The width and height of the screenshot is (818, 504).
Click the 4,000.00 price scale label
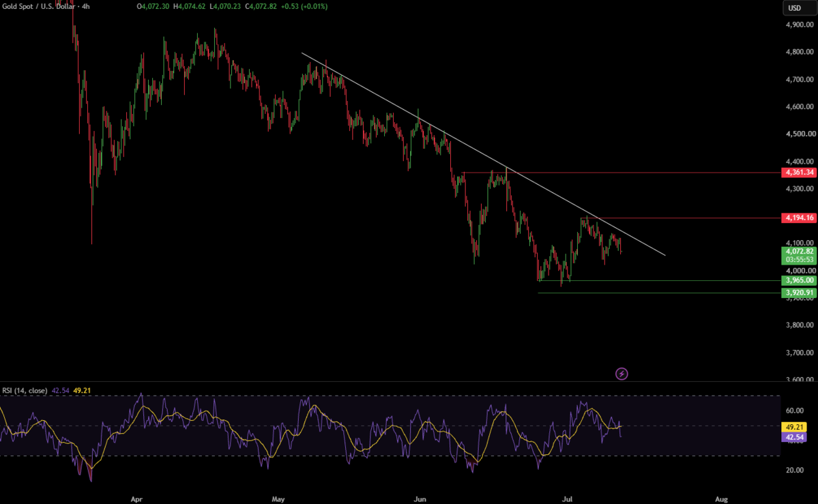coord(800,270)
